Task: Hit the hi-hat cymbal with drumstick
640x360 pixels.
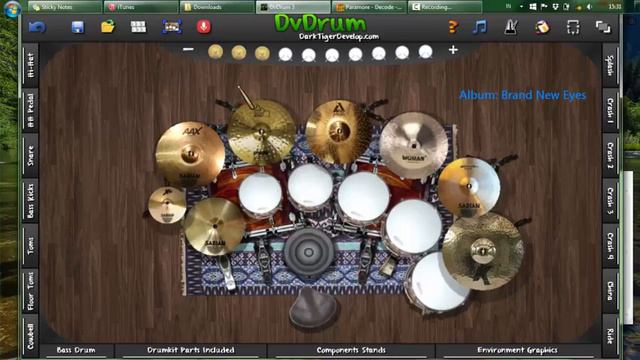Action: point(261,132)
